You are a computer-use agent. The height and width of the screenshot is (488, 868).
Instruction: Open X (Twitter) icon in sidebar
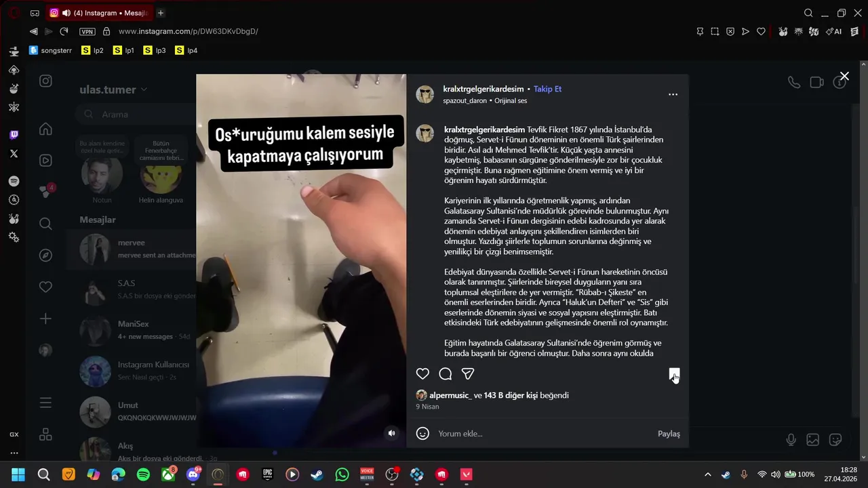click(x=14, y=154)
